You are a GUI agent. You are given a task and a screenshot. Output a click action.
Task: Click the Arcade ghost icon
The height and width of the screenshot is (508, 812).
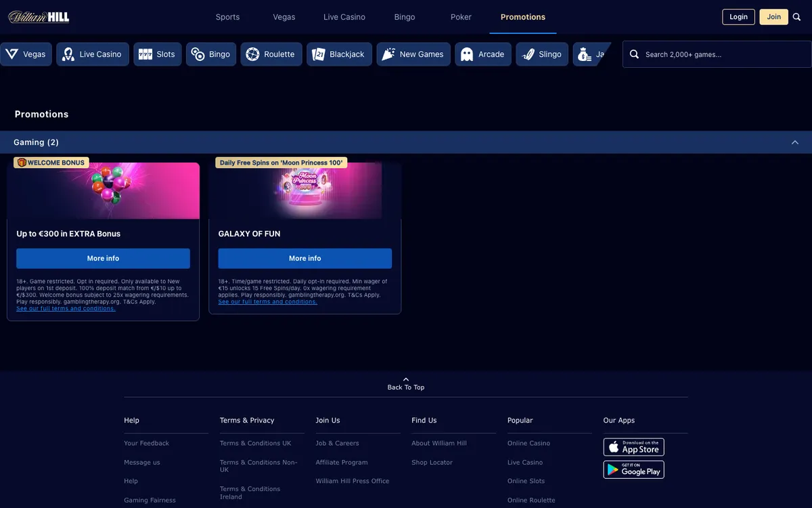pyautogui.click(x=467, y=54)
